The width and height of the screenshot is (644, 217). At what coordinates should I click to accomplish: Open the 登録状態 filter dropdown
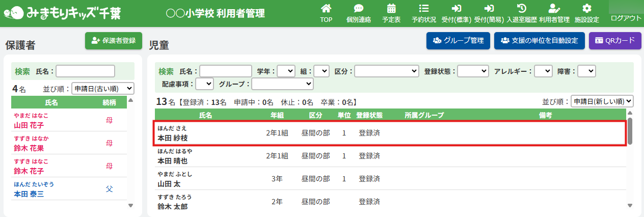click(472, 71)
